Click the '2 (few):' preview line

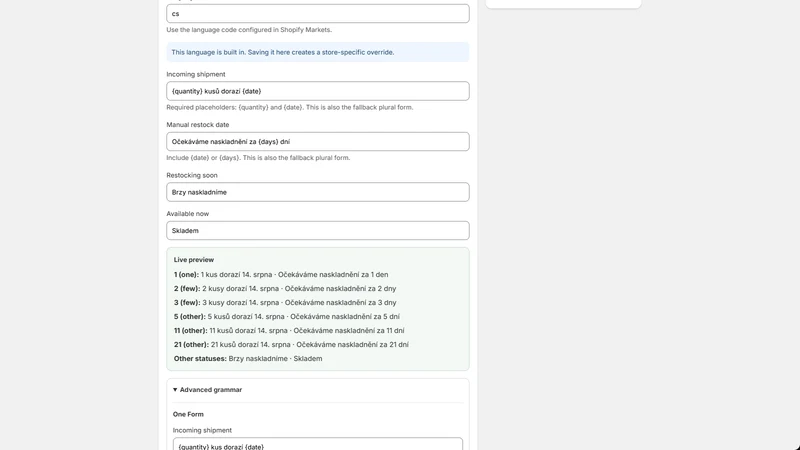285,289
